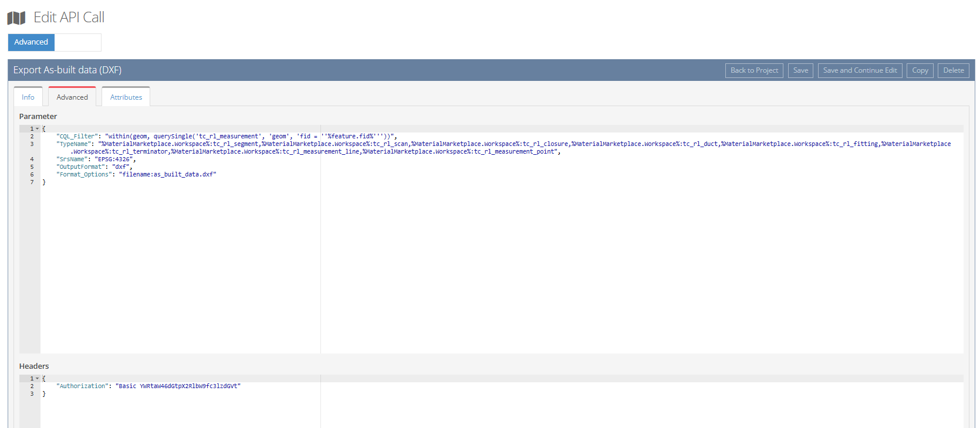Delete the API call using Delete button
This screenshot has height=428, width=980.
pos(953,70)
